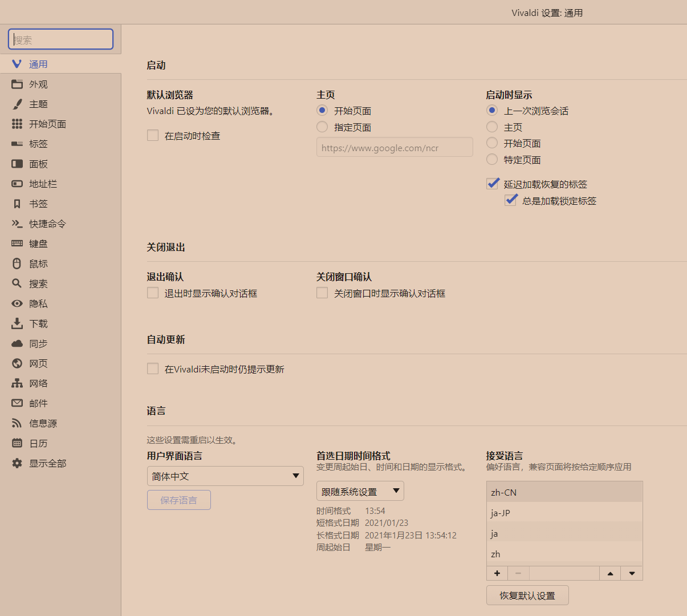Select zh-CN in accepted languages list
Screen dimensions: 687x616
pos(564,492)
